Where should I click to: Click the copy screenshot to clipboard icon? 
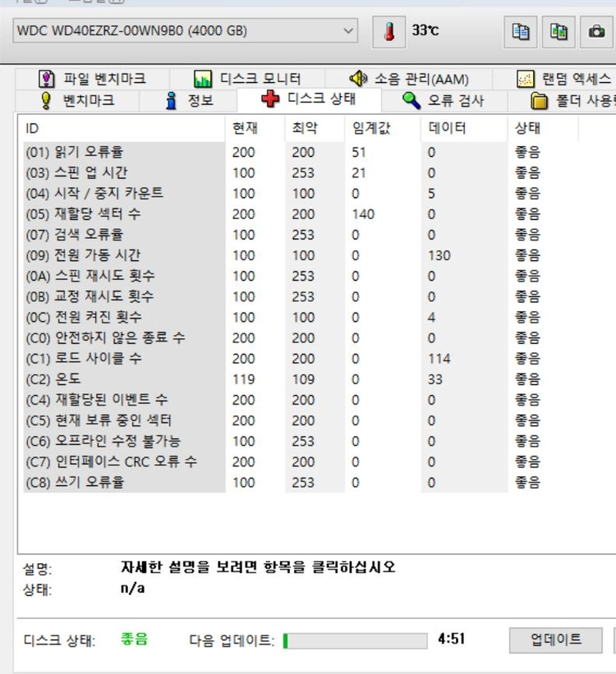(x=559, y=31)
